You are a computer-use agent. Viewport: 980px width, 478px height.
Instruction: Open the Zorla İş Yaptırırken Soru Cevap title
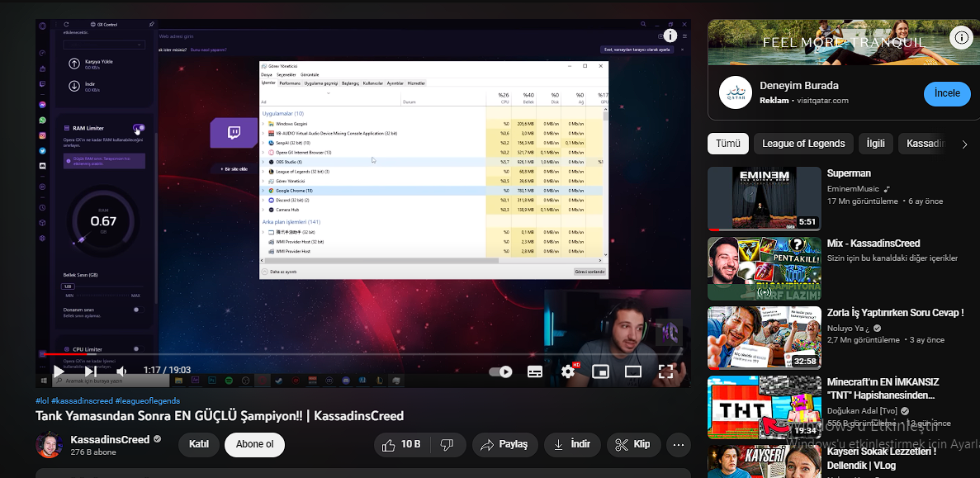pos(897,312)
